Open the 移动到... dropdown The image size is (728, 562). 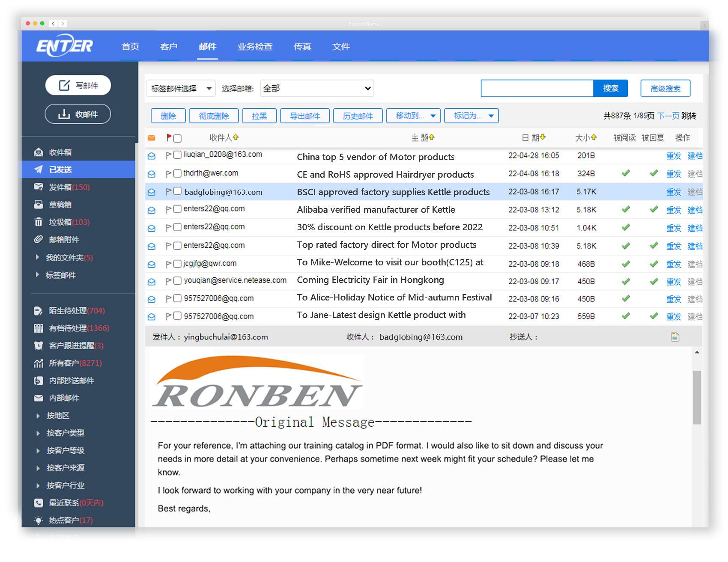coord(413,116)
